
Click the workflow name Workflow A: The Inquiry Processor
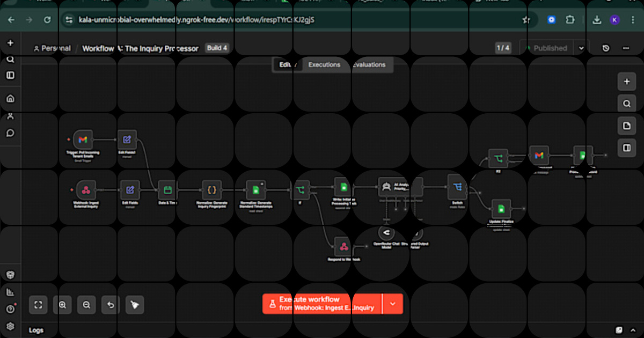point(141,48)
